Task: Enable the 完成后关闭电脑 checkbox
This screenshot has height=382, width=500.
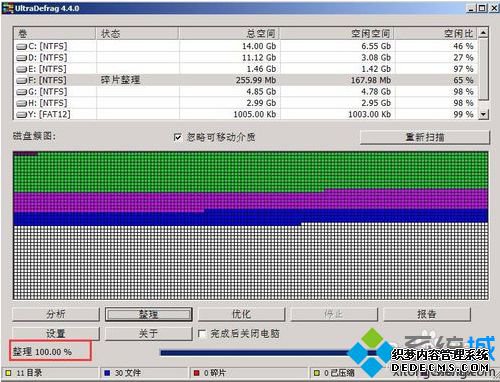Action: pyautogui.click(x=201, y=334)
